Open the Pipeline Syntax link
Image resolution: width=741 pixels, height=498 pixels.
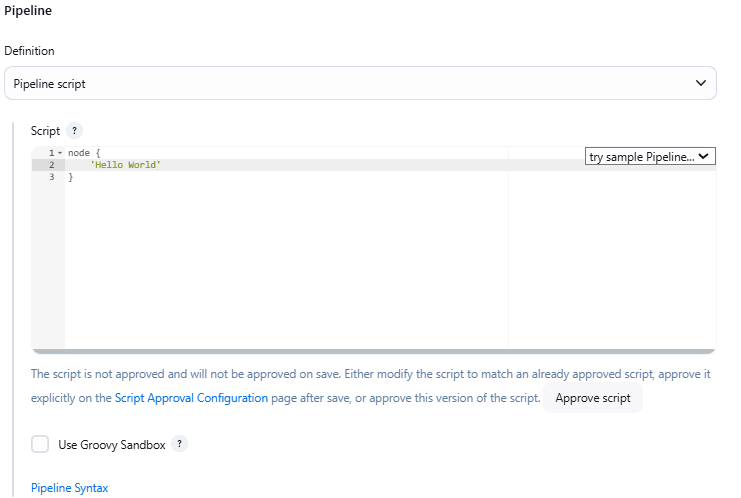pos(69,488)
